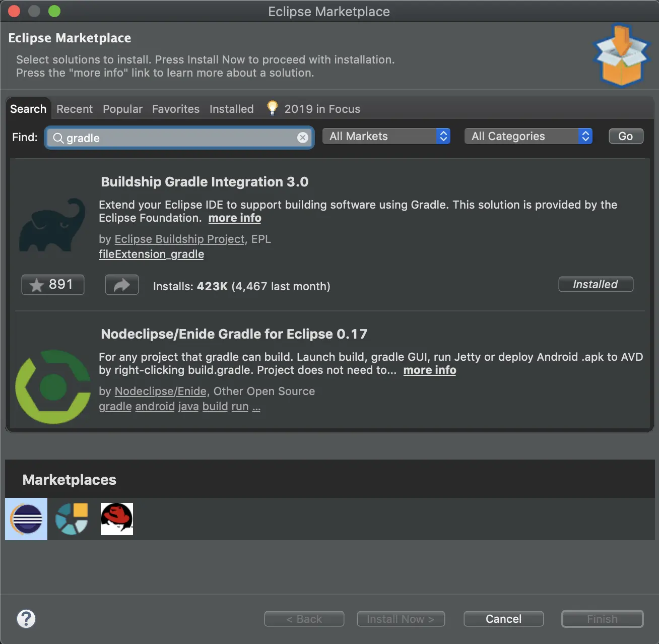Open the help question mark icon
Viewport: 659px width, 644px height.
(26, 619)
